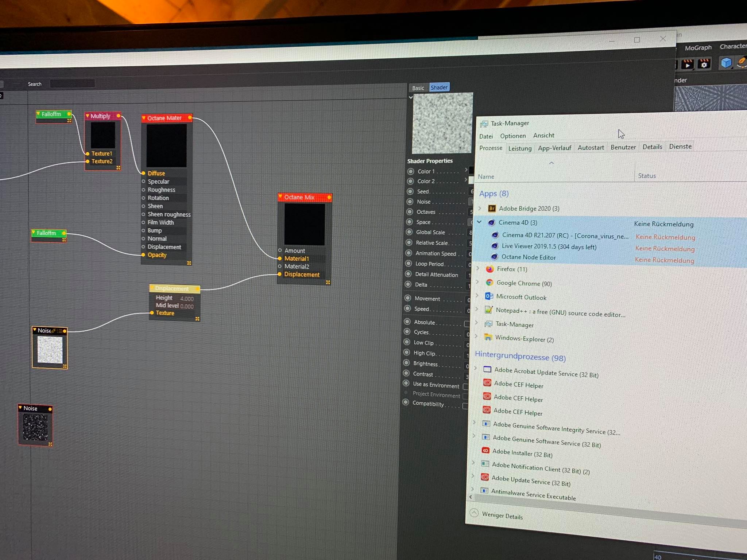Expand the Google Chrome (90) process group
This screenshot has width=747, height=560.
tap(477, 281)
